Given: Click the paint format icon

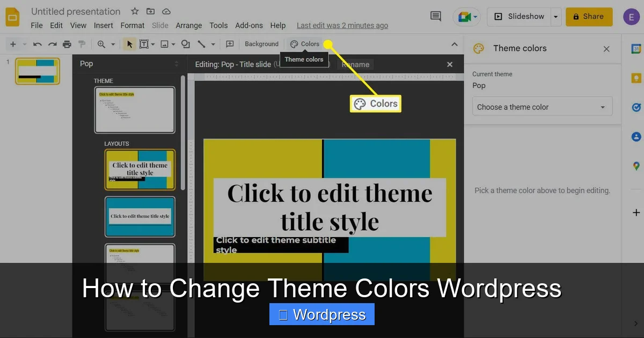Looking at the screenshot, I should [x=82, y=44].
